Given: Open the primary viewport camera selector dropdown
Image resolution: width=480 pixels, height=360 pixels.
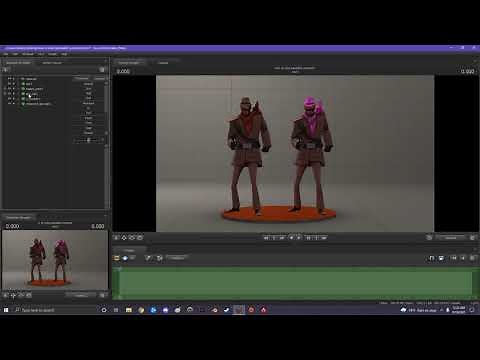Looking at the screenshot, I should tap(451, 238).
